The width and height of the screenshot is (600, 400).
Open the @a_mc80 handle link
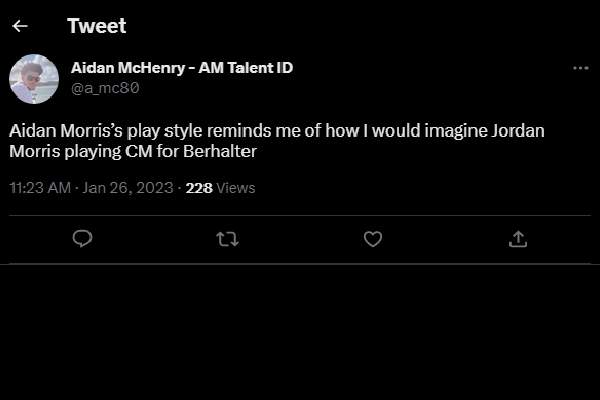(105, 87)
